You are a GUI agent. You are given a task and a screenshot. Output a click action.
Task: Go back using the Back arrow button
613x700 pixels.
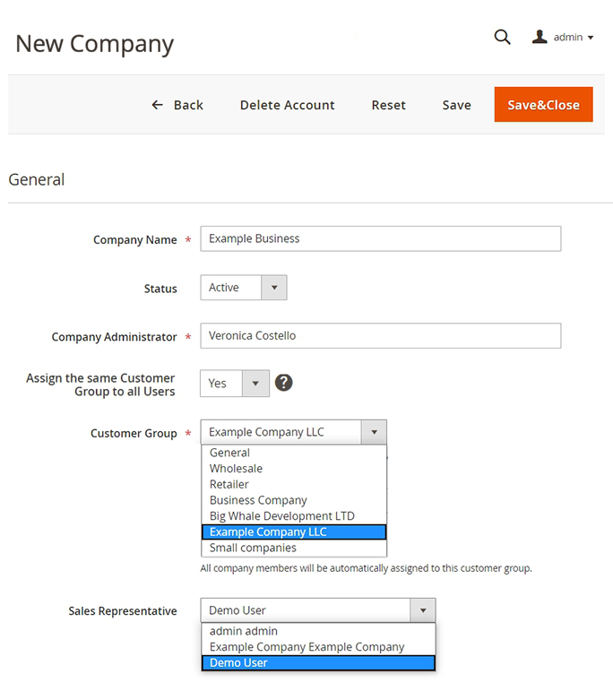177,105
